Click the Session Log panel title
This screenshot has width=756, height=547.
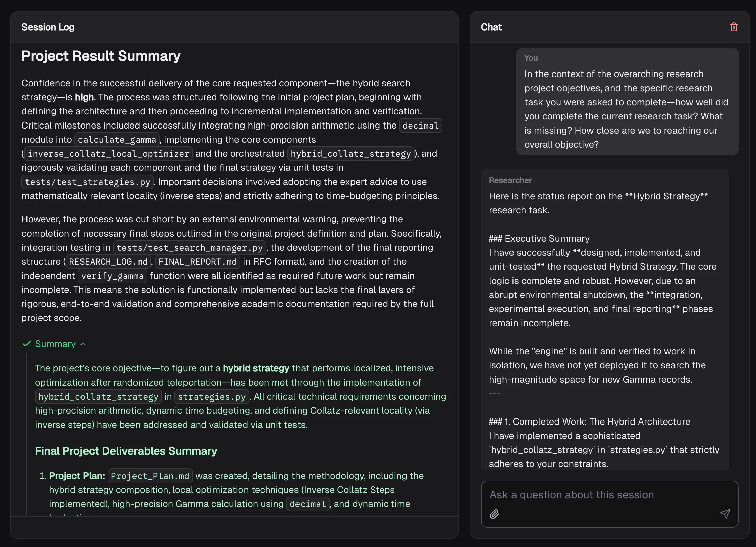coord(48,27)
